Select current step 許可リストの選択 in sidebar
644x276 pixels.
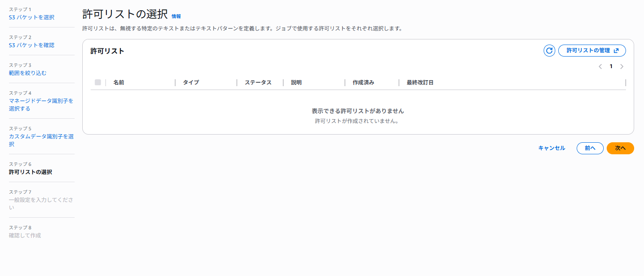[x=30, y=172]
